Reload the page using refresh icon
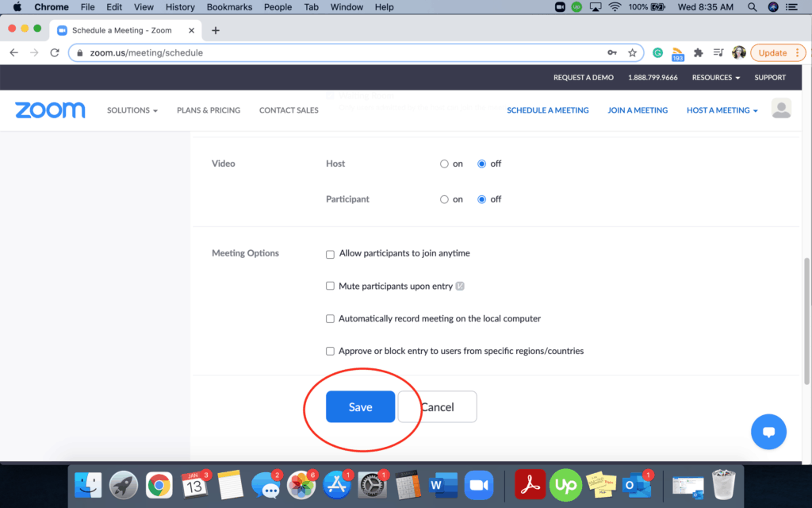Viewport: 812px width, 508px height. [x=55, y=53]
